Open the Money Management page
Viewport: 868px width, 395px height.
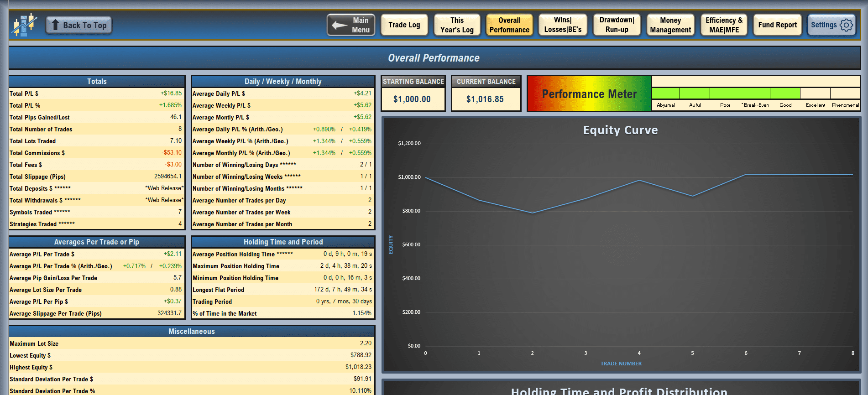click(670, 25)
